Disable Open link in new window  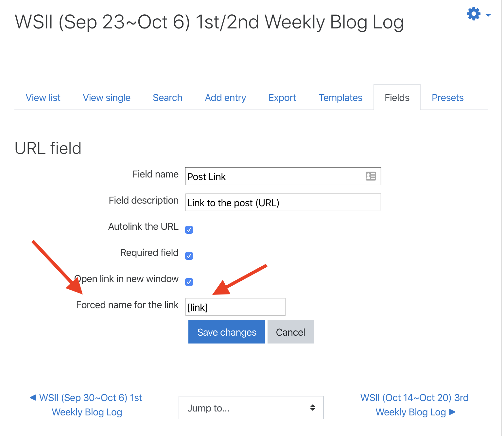click(x=189, y=282)
